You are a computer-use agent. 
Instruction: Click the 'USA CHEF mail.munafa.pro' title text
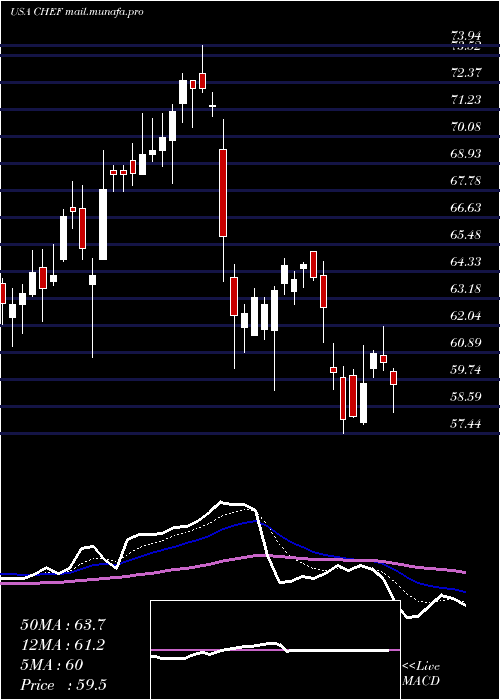77,12
